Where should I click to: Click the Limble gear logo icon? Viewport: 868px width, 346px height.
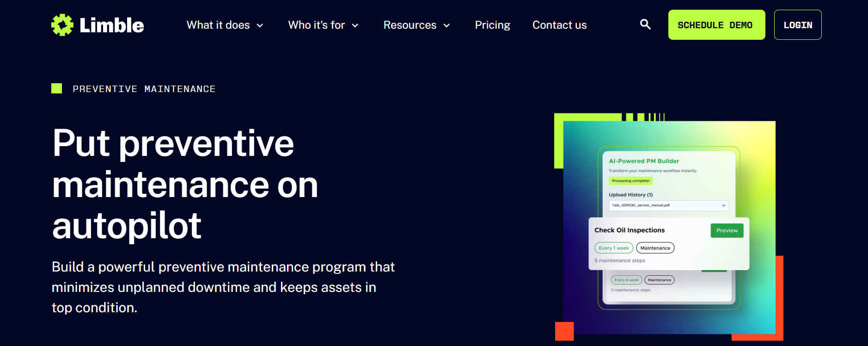(62, 25)
